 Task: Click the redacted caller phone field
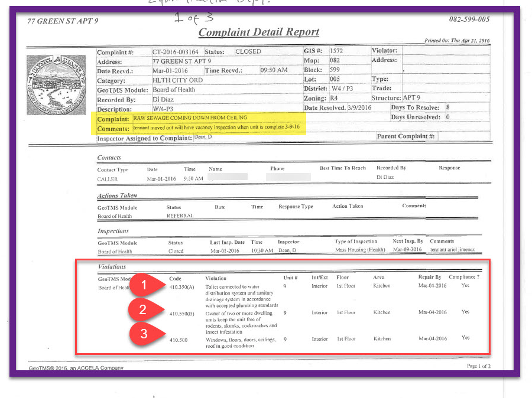click(288, 177)
